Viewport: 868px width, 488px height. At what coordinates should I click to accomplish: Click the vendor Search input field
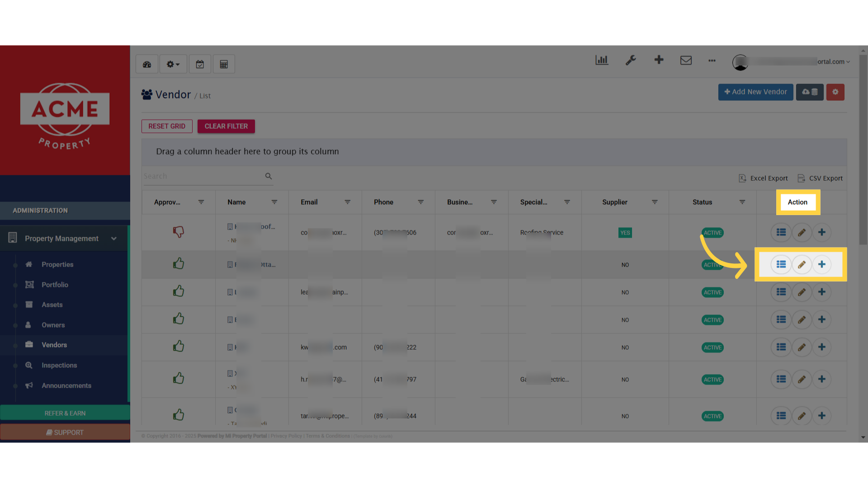203,176
